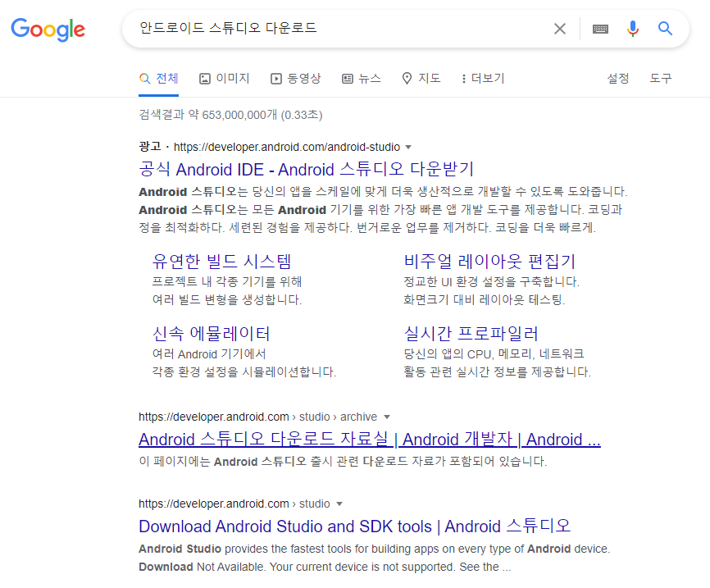
Task: Open the on-screen keyboard icon
Action: click(x=600, y=29)
